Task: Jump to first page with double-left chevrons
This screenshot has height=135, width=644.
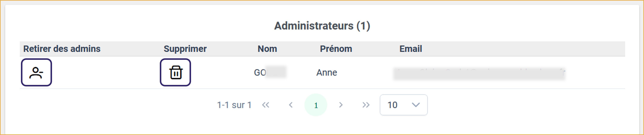Action: (x=265, y=105)
